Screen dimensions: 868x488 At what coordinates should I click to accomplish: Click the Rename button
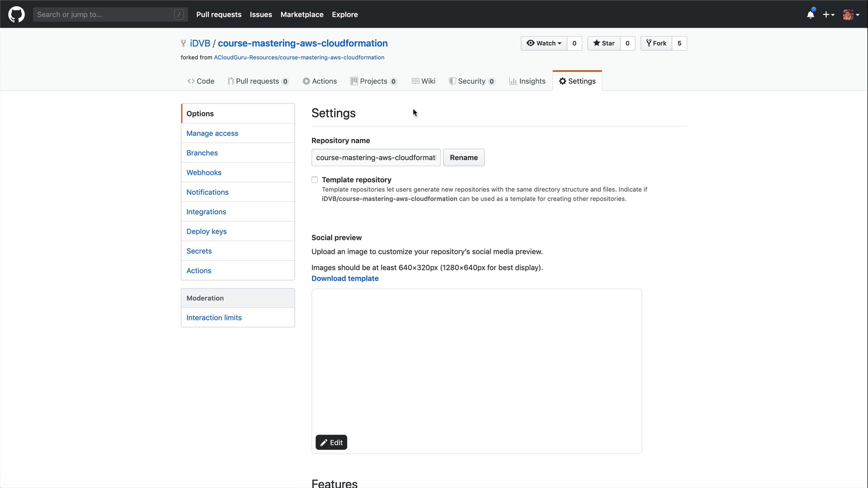coord(463,158)
